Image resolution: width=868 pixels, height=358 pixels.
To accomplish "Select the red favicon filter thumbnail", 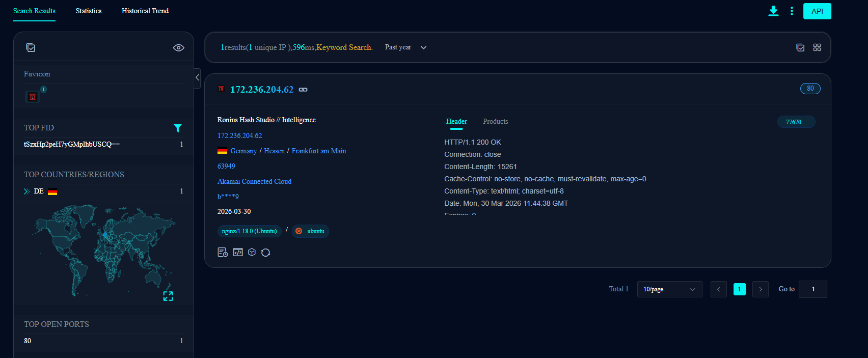I will coord(33,96).
